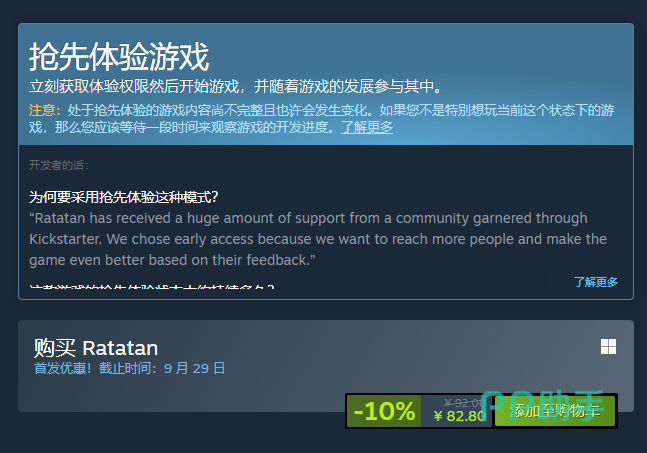Click the struck-through ¥ 92.00 original price

(464, 402)
